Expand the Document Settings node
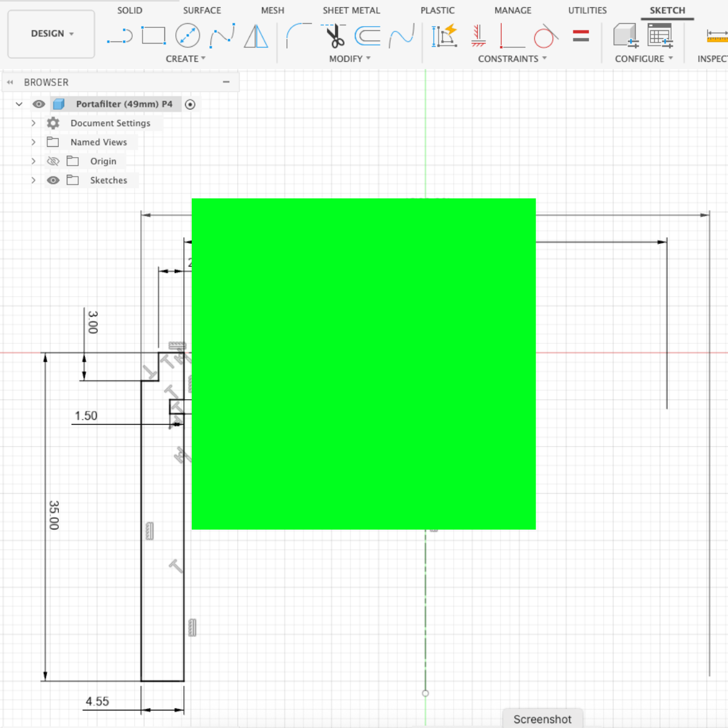Image resolution: width=728 pixels, height=728 pixels. 33,123
